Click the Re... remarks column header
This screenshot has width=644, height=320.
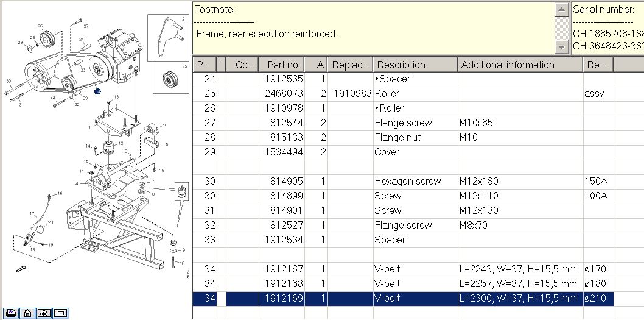click(x=598, y=65)
